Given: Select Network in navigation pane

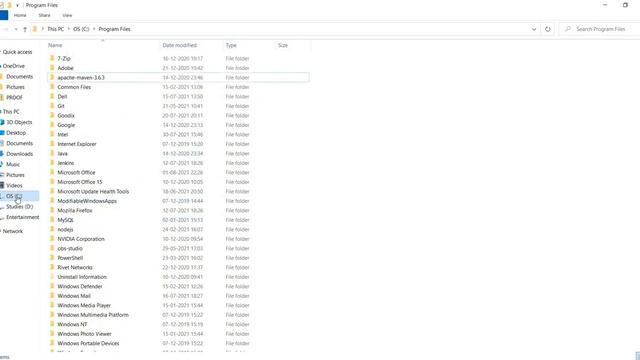Looking at the screenshot, I should pos(13,231).
